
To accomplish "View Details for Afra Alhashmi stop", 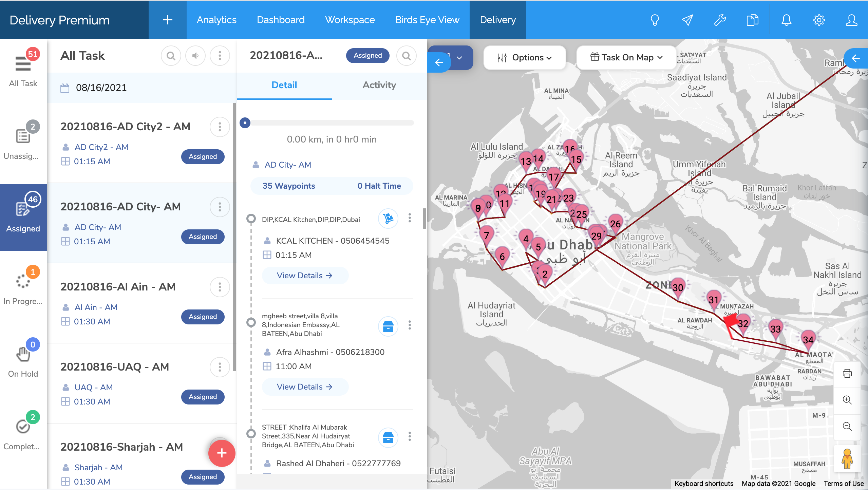I will click(x=305, y=387).
